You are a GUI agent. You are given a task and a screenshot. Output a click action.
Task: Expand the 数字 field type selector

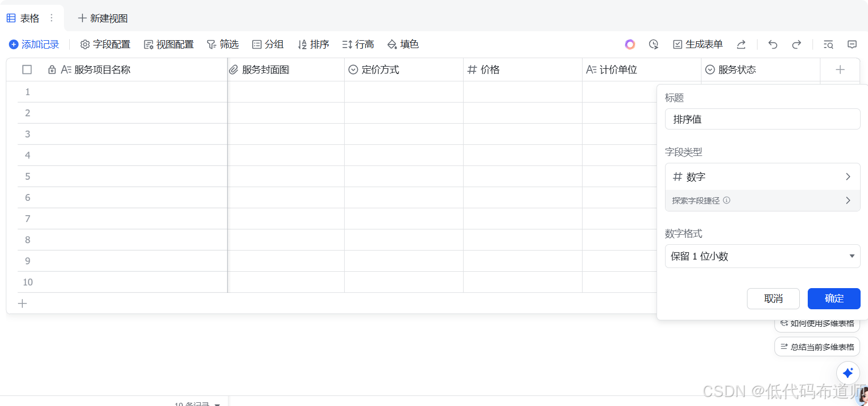(x=762, y=177)
